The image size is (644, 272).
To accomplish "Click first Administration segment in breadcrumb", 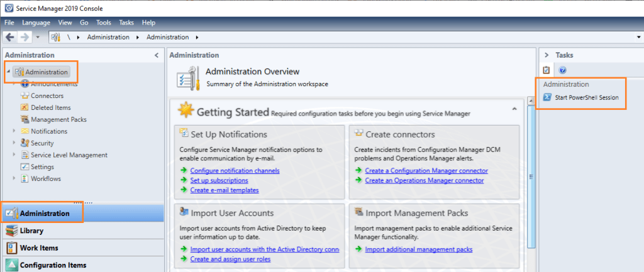I will click(x=108, y=37).
